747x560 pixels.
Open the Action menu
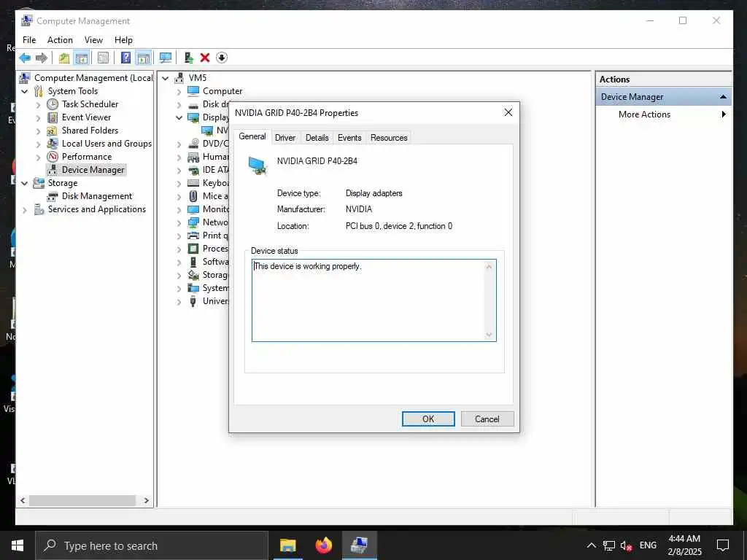(x=60, y=40)
